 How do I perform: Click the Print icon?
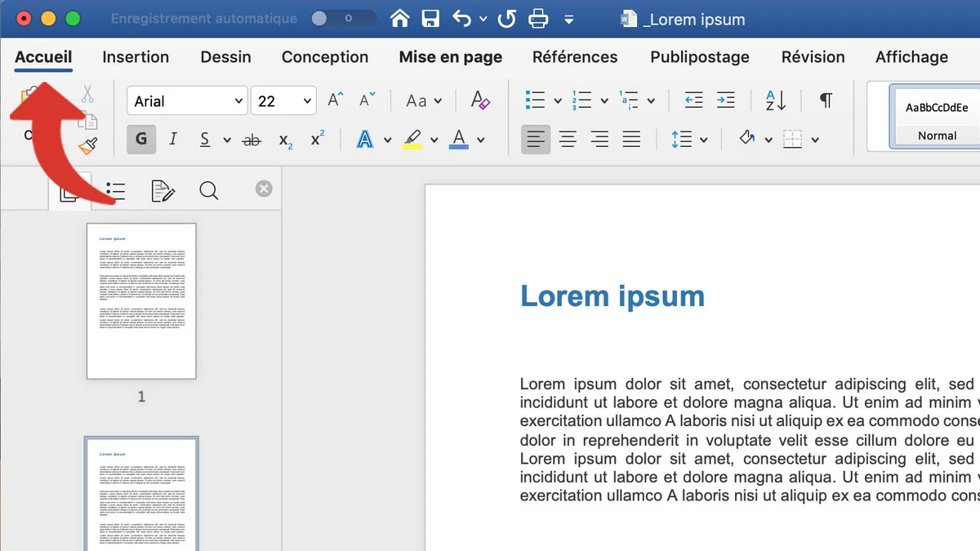click(x=537, y=19)
